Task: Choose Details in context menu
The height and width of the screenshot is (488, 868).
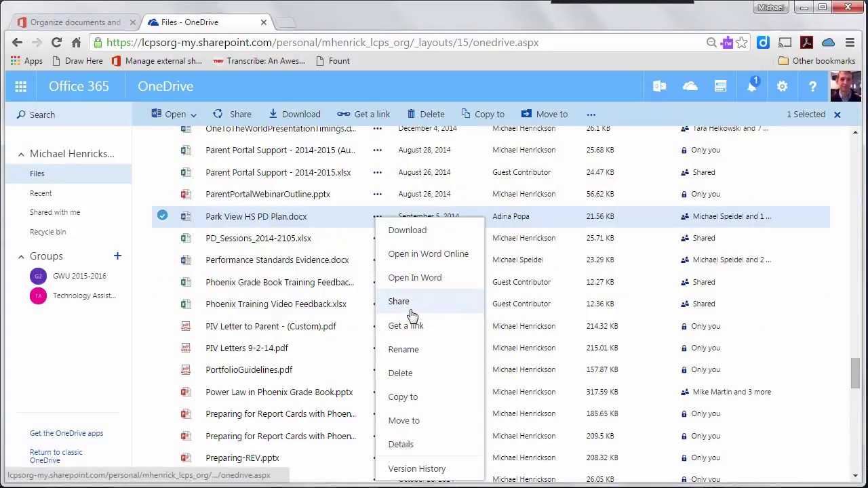Action: point(401,444)
